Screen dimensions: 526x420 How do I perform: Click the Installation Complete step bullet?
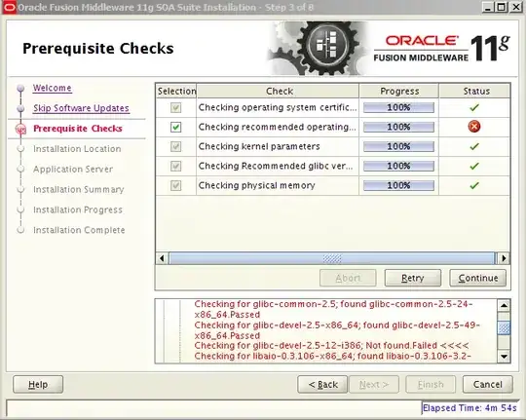[x=20, y=230]
